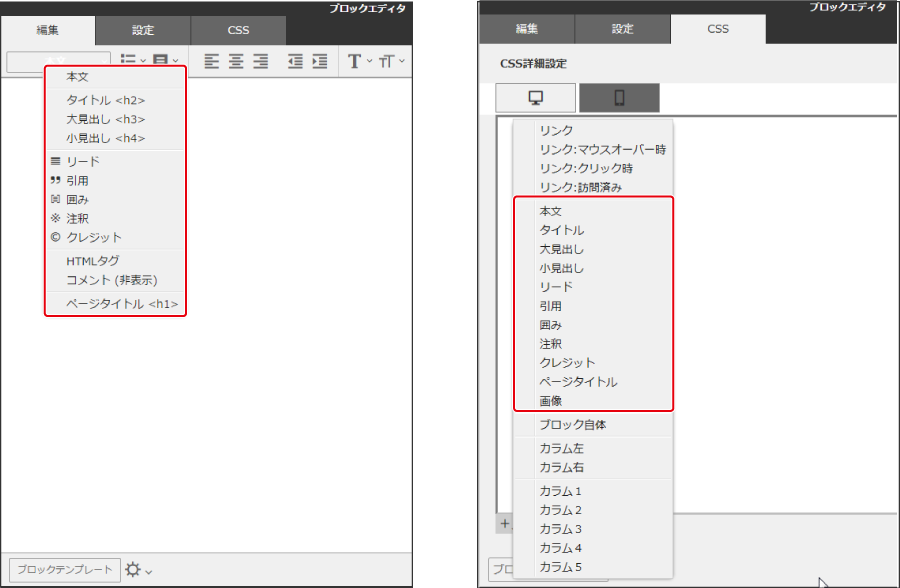Select 引用 with quote icon
Screen dimensions: 900x588
click(x=115, y=181)
